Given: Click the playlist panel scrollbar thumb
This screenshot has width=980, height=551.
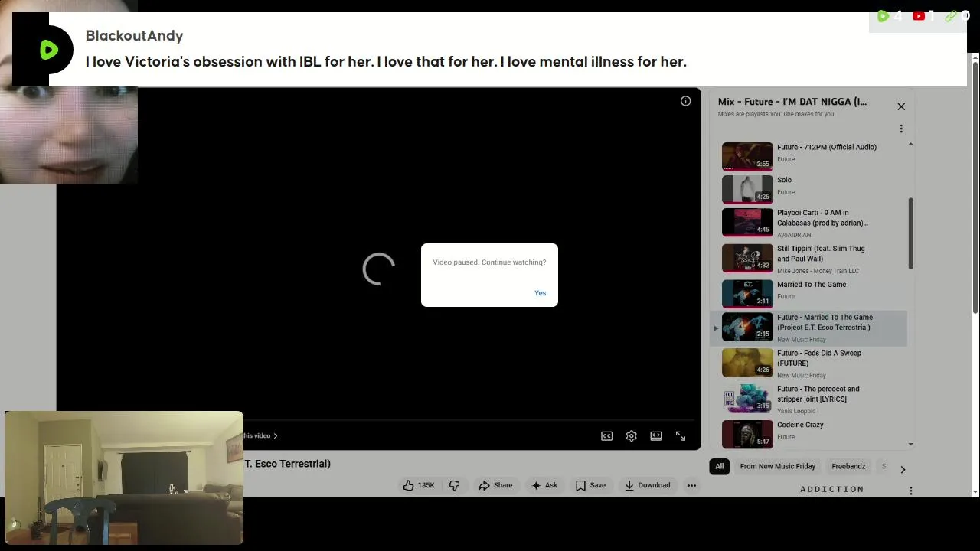Looking at the screenshot, I should click(x=910, y=233).
